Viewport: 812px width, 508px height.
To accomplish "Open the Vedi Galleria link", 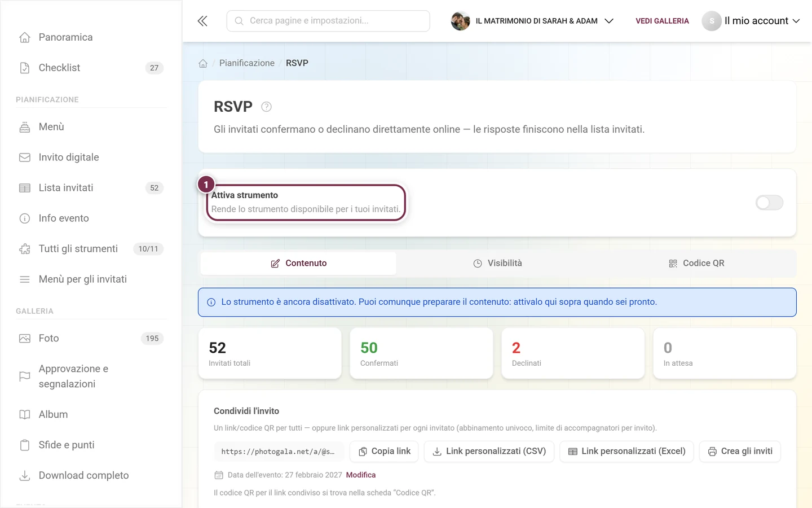I will pyautogui.click(x=662, y=21).
